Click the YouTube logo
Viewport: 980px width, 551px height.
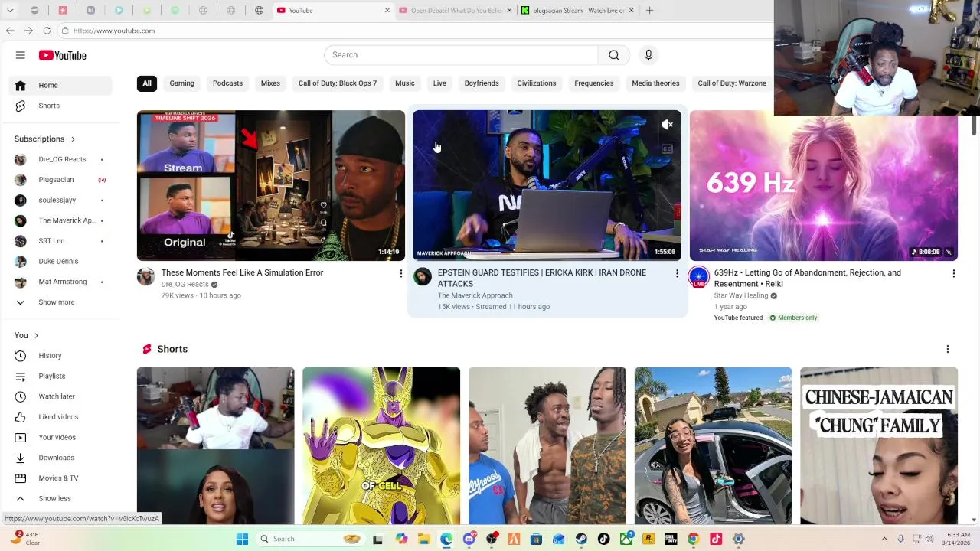point(63,55)
